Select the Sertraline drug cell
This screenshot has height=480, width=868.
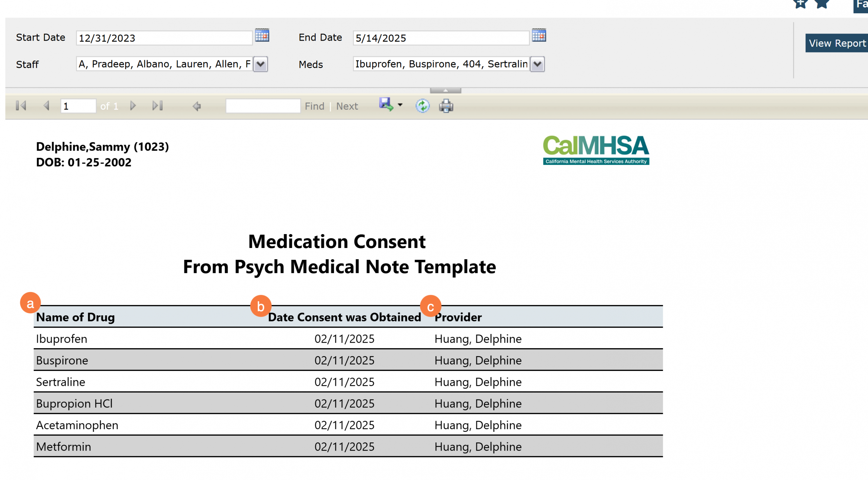[61, 382]
